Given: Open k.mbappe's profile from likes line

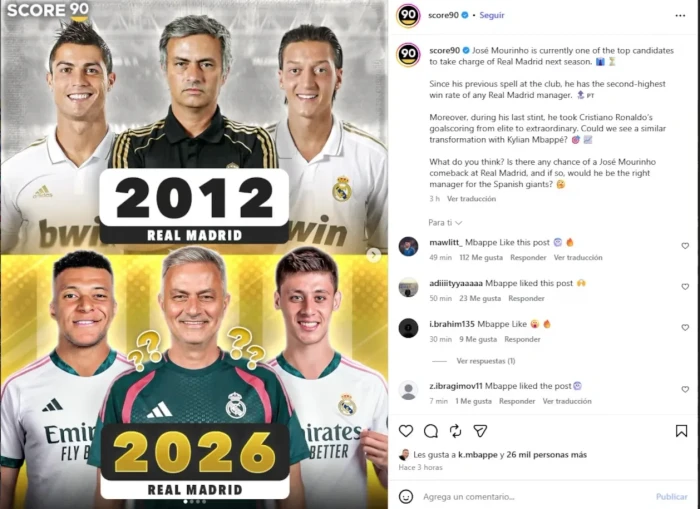Looking at the screenshot, I should pyautogui.click(x=477, y=455).
